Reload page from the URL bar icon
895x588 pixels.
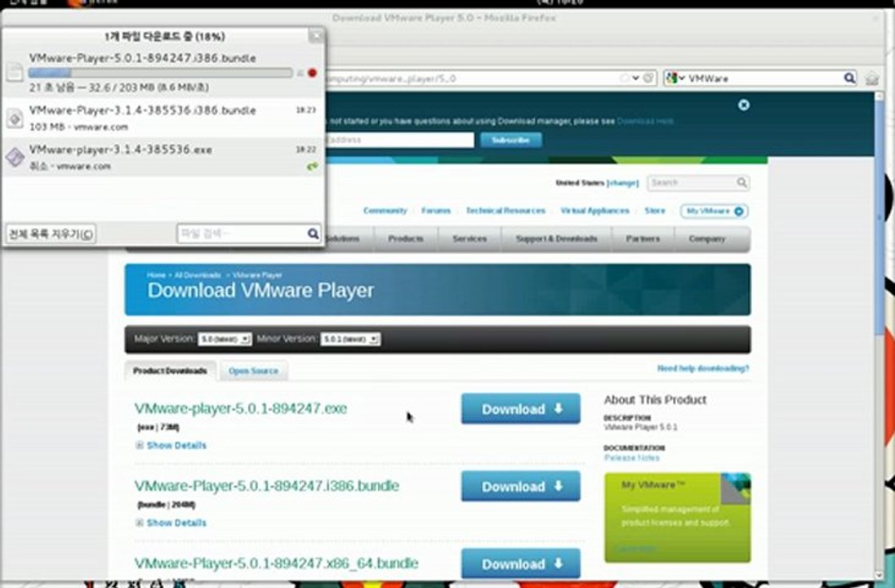tap(648, 78)
